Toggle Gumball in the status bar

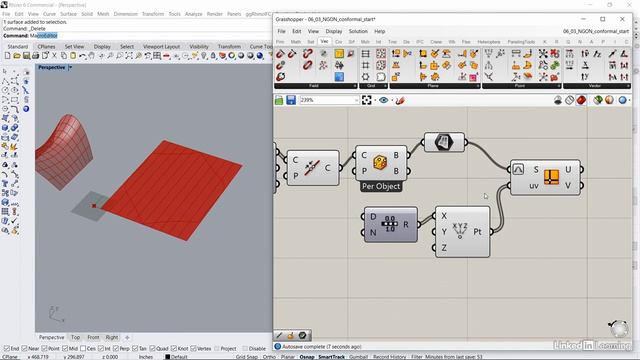(359, 357)
